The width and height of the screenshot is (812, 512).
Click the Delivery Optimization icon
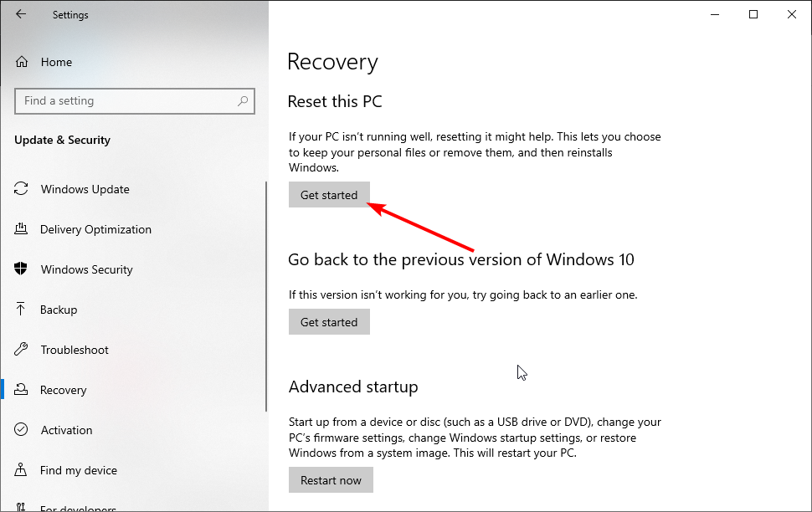(21, 229)
